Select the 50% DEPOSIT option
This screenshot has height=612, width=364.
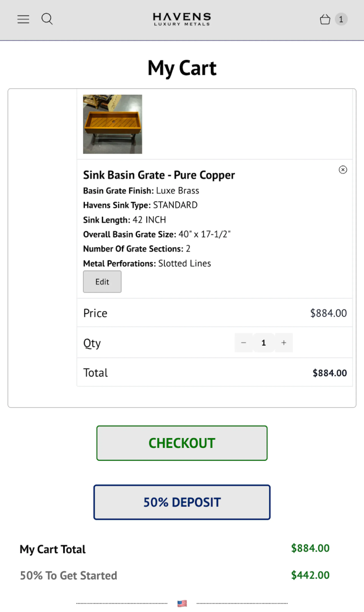tap(182, 502)
